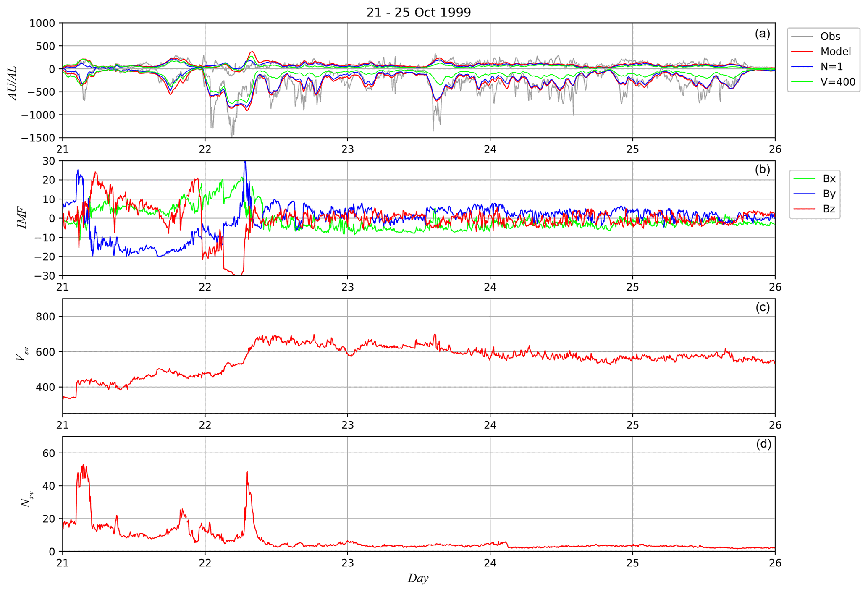
Task: Click the Model legend label
Action: coord(835,52)
